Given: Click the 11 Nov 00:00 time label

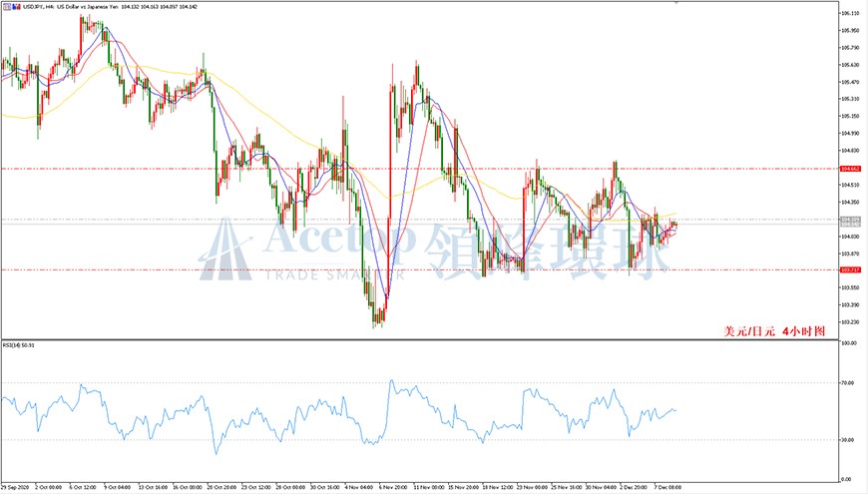Looking at the screenshot, I should [428, 487].
